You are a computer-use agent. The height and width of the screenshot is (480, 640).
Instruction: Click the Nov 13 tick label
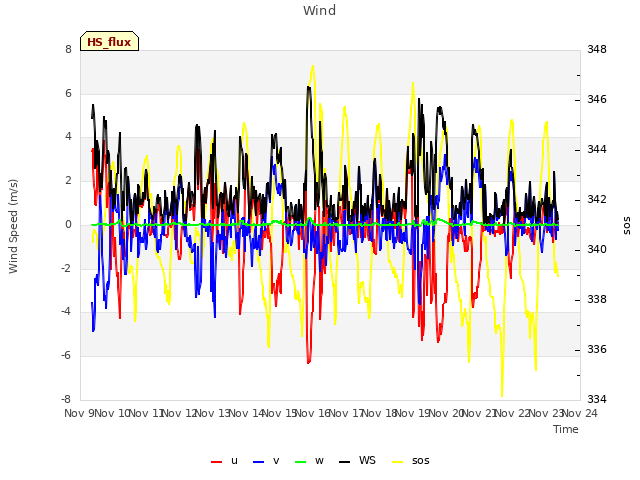(212, 413)
